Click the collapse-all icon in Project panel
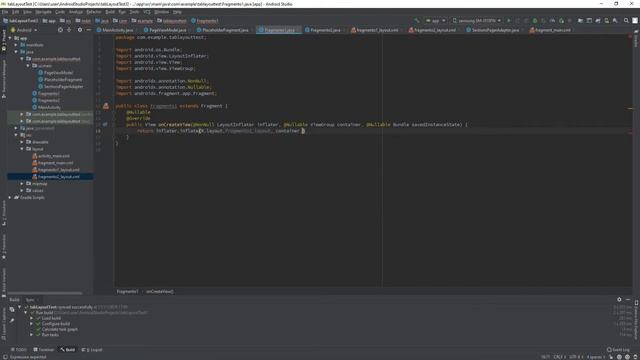 pos(69,30)
